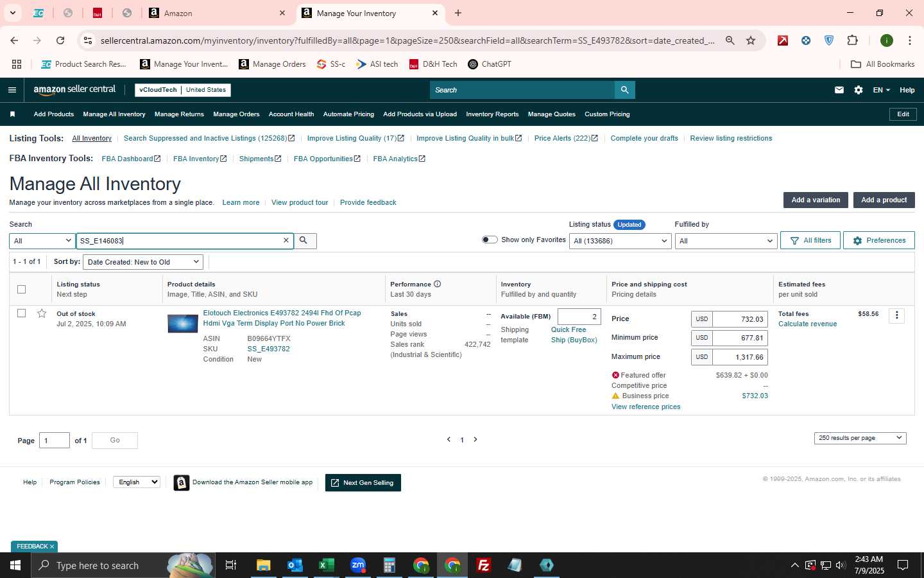
Task: Toggle Show only Favorites switch
Action: click(x=490, y=240)
